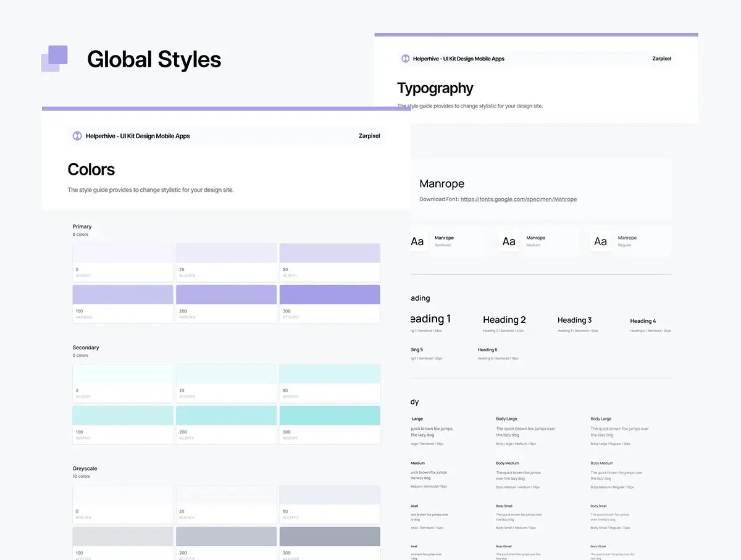Screen dimensions: 741x560
Task: Pick the Primary 200 color swatch
Action: 226,295
